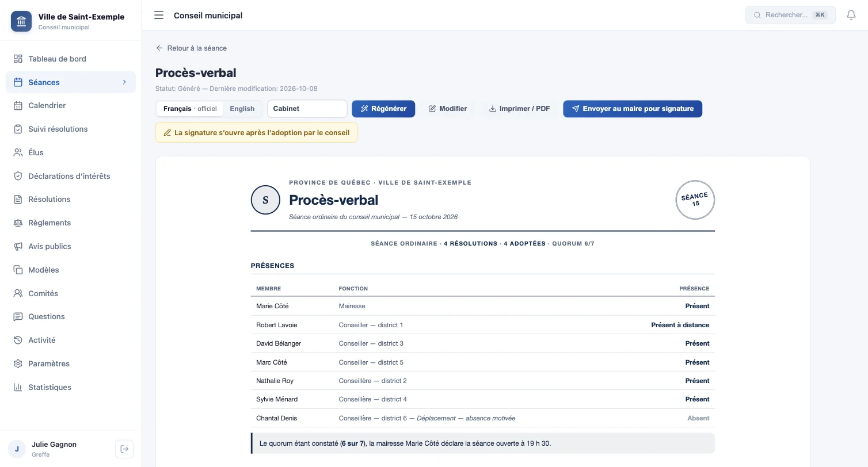This screenshot has width=868, height=467.
Task: Open Résolutions in the sidebar
Action: click(71, 200)
